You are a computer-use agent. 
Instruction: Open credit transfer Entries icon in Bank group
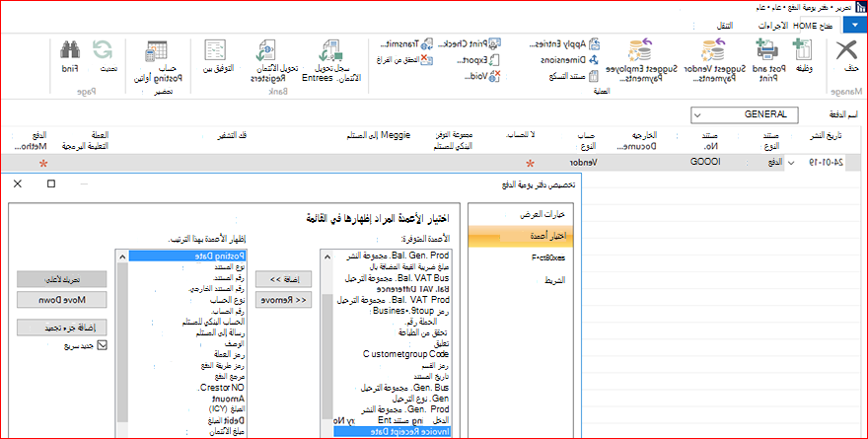331,50
